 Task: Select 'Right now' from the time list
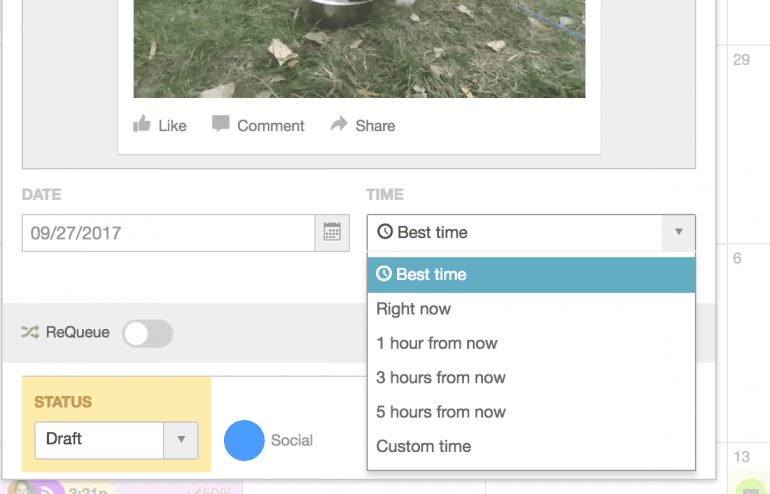(414, 309)
